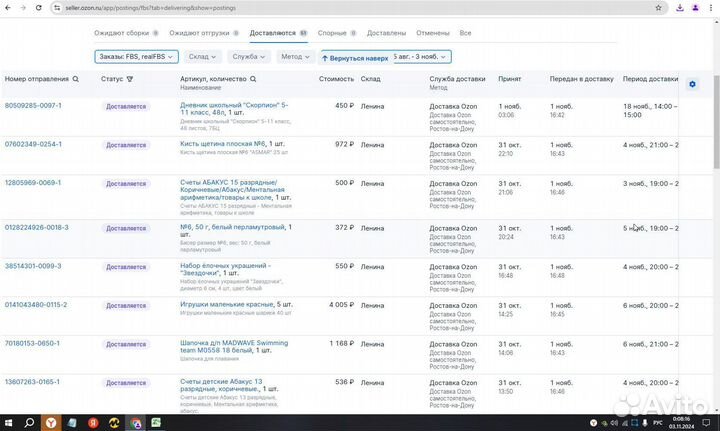
Task: Open the Метод filter dropdown
Action: (x=295, y=57)
